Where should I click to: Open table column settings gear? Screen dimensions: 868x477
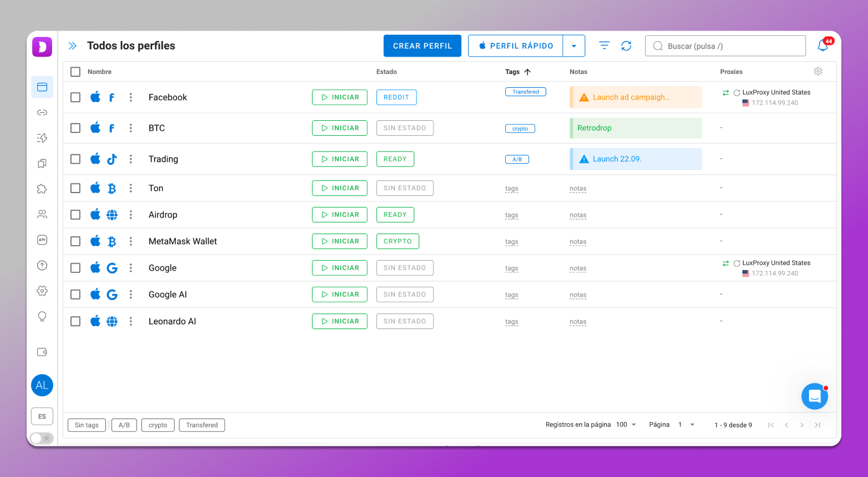(x=818, y=71)
